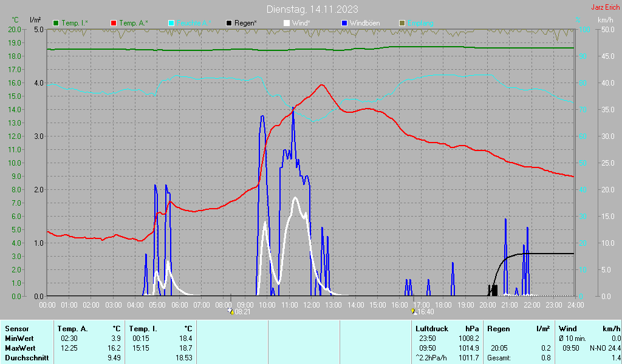
Task: Click the green °C axis unit label
Action: click(15, 20)
